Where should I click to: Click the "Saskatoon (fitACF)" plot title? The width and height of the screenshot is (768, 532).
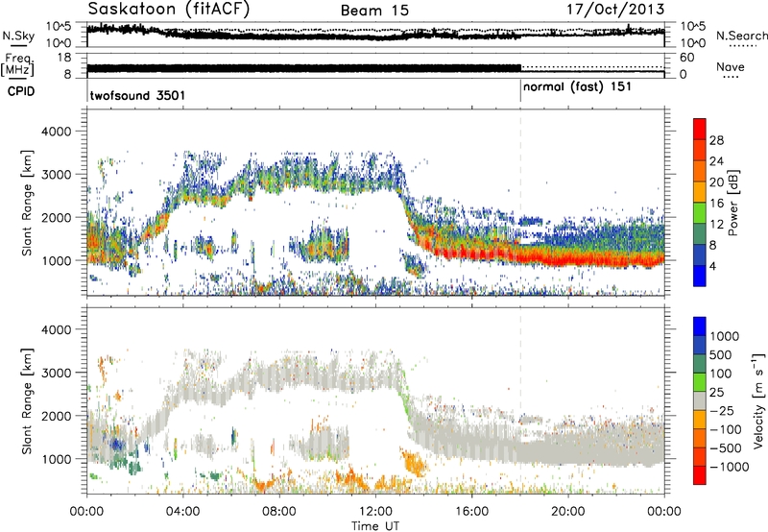click(169, 9)
